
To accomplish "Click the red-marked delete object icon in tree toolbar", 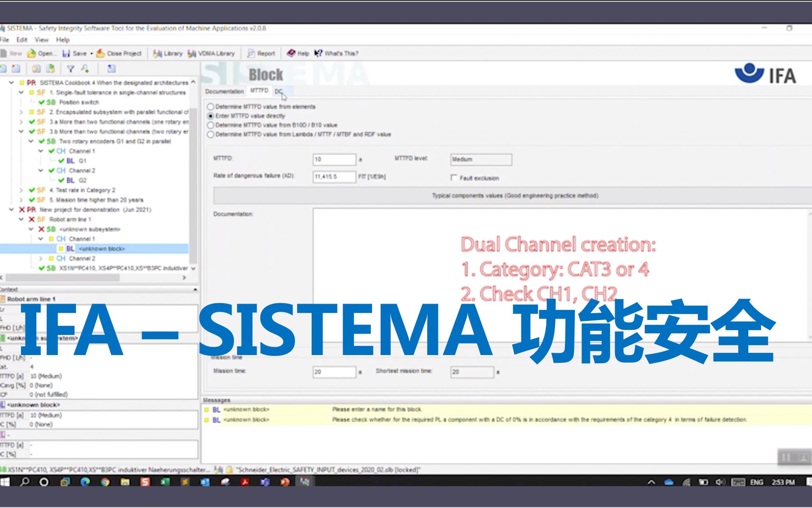I will coord(16,69).
